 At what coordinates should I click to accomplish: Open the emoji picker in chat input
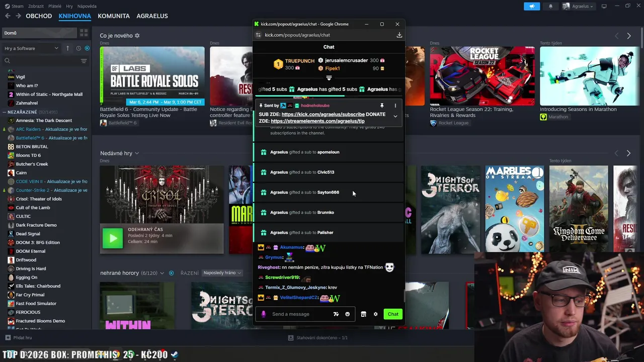click(347, 314)
